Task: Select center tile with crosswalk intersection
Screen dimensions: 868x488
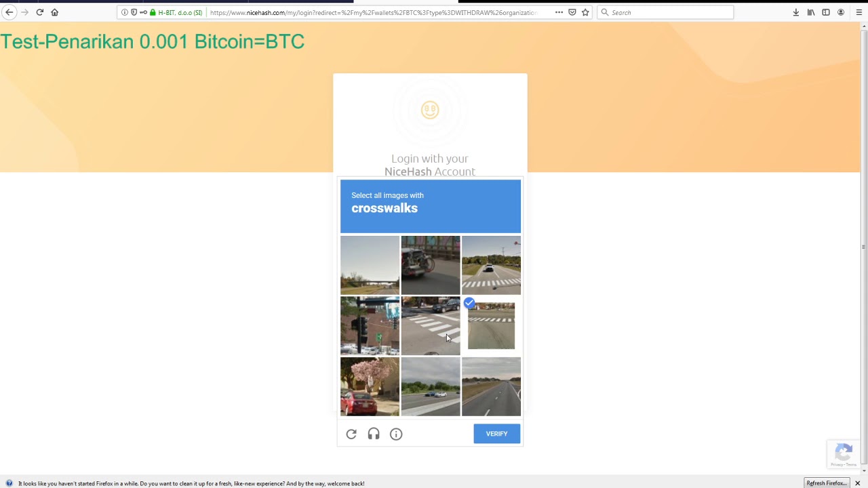Action: [x=431, y=325]
